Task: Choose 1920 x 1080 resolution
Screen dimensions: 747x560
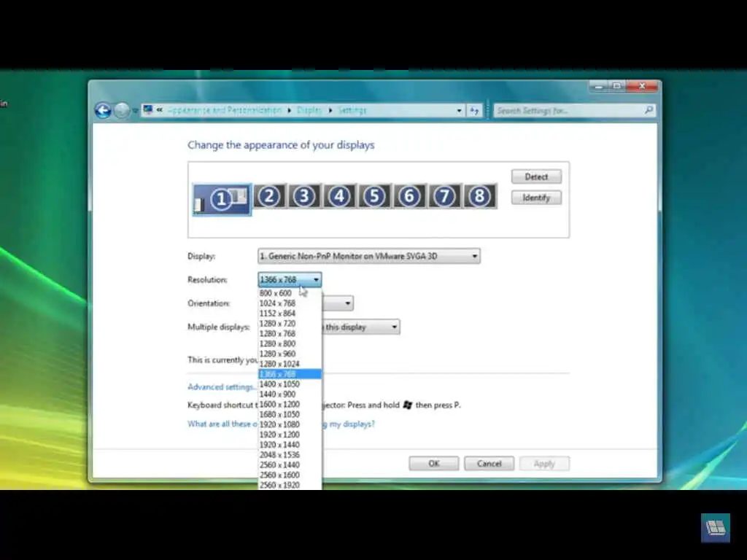Action: pos(290,425)
